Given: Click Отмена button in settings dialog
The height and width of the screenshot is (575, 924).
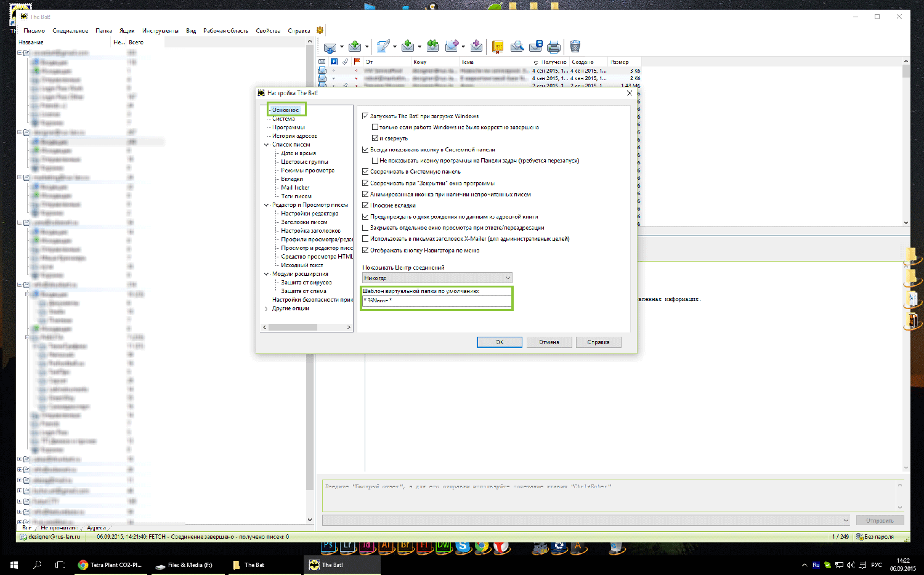Looking at the screenshot, I should (549, 342).
